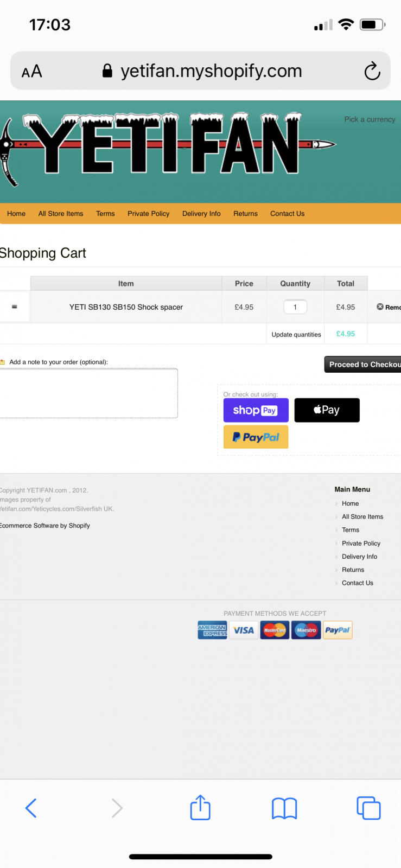This screenshot has height=868, width=401.
Task: Pay using the Apple Pay button
Action: tap(327, 410)
